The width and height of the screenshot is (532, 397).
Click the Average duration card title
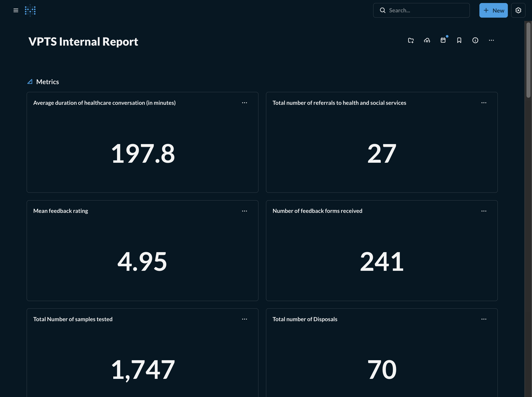point(104,103)
